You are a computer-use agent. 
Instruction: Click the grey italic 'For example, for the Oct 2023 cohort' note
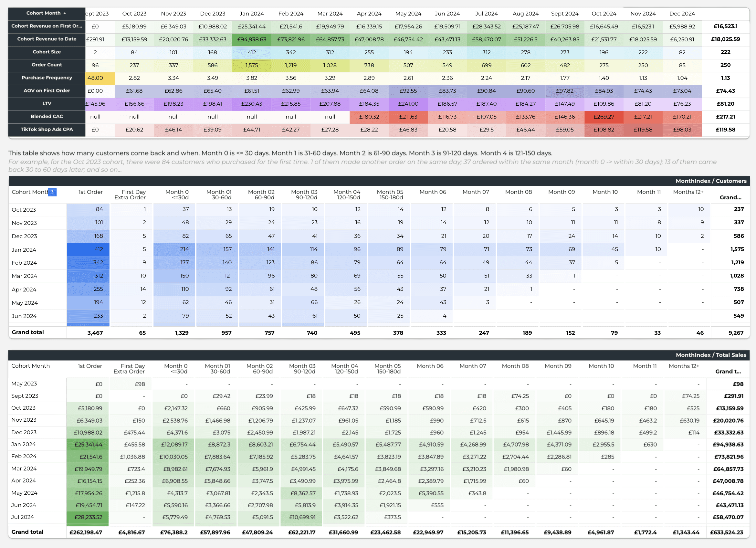pyautogui.click(x=362, y=166)
